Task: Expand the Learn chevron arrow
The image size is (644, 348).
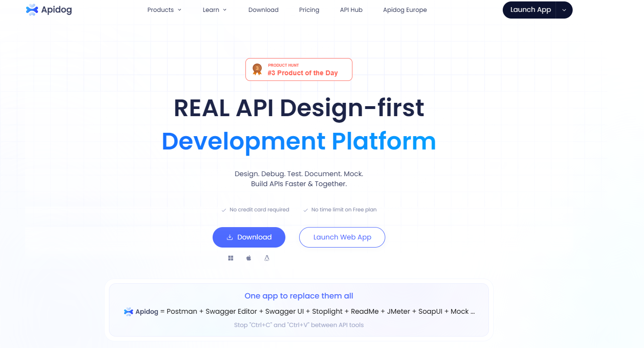Action: click(224, 10)
